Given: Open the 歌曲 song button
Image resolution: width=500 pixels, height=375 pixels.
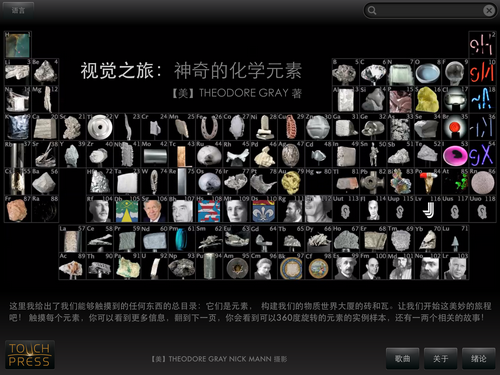Looking at the screenshot, I should (x=402, y=358).
